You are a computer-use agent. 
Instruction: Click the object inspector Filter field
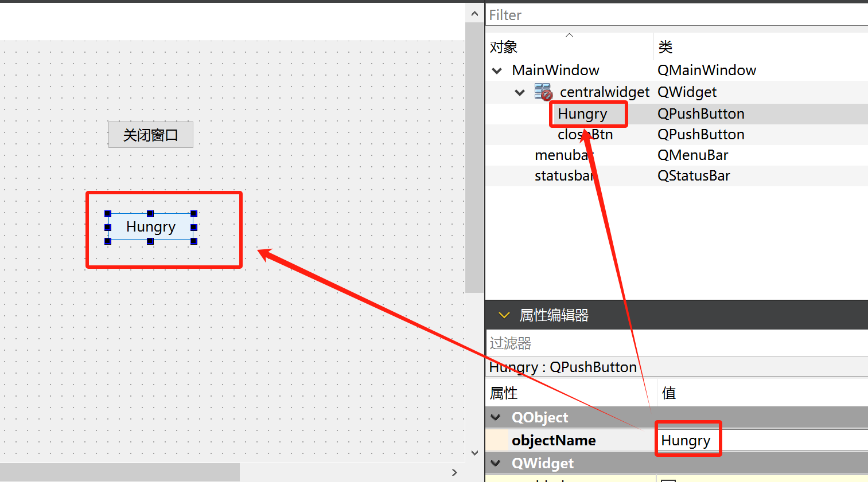click(676, 15)
